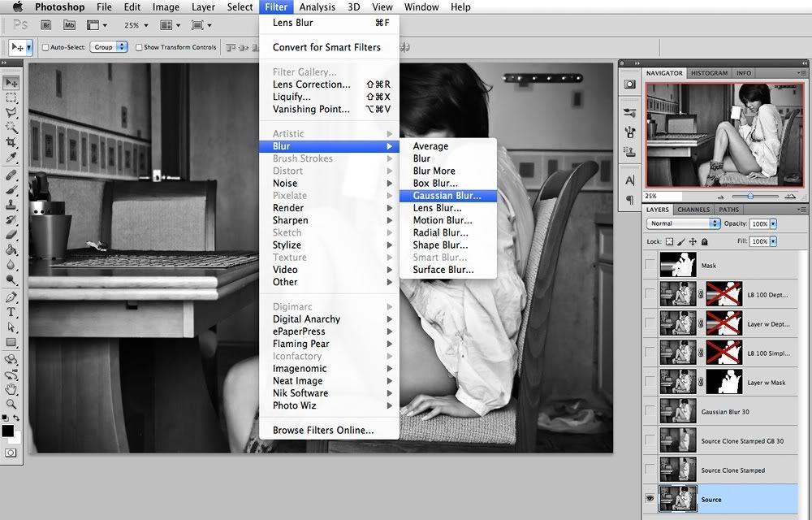Screen dimensions: 812x520
Task: Choose Surface Blur... in the submenu
Action: (448, 270)
